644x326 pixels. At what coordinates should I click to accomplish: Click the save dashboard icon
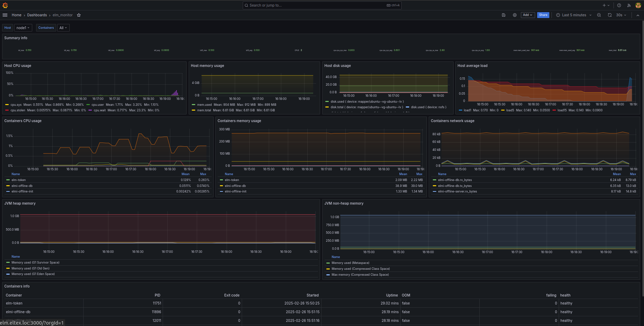coord(504,15)
